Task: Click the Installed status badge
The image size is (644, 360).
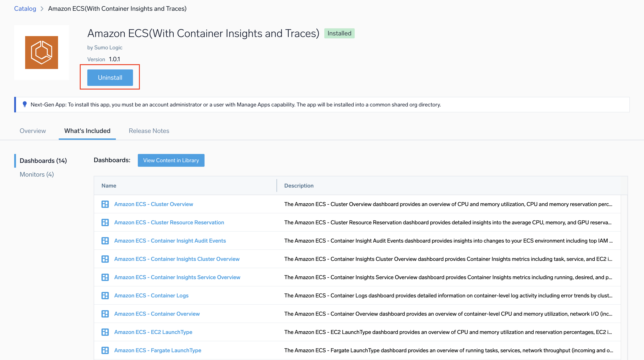Action: (x=339, y=33)
